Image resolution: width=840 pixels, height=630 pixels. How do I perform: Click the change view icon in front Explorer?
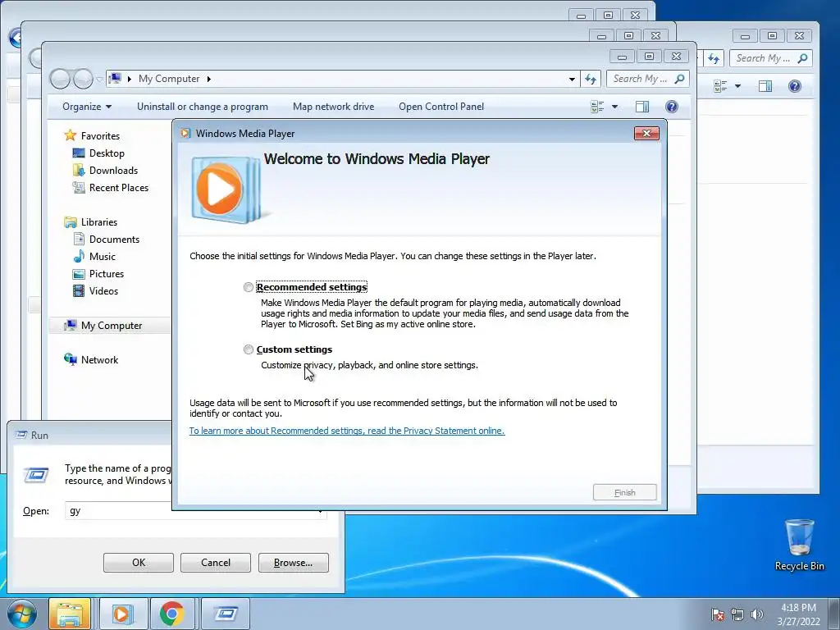(597, 107)
